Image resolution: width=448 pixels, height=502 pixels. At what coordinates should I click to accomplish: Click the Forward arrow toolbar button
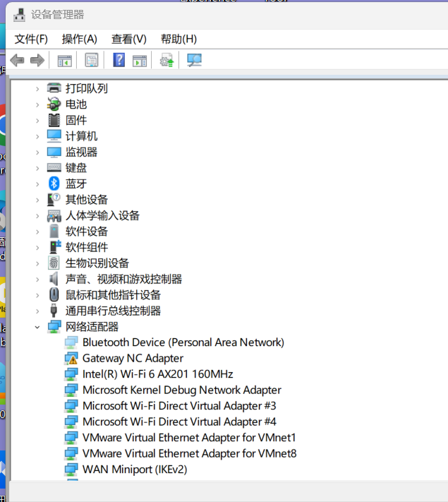[37, 60]
